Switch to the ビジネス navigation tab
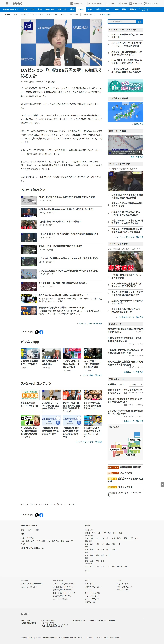Image resolution: width=164 pixels, height=644 pixels. click(81, 9)
